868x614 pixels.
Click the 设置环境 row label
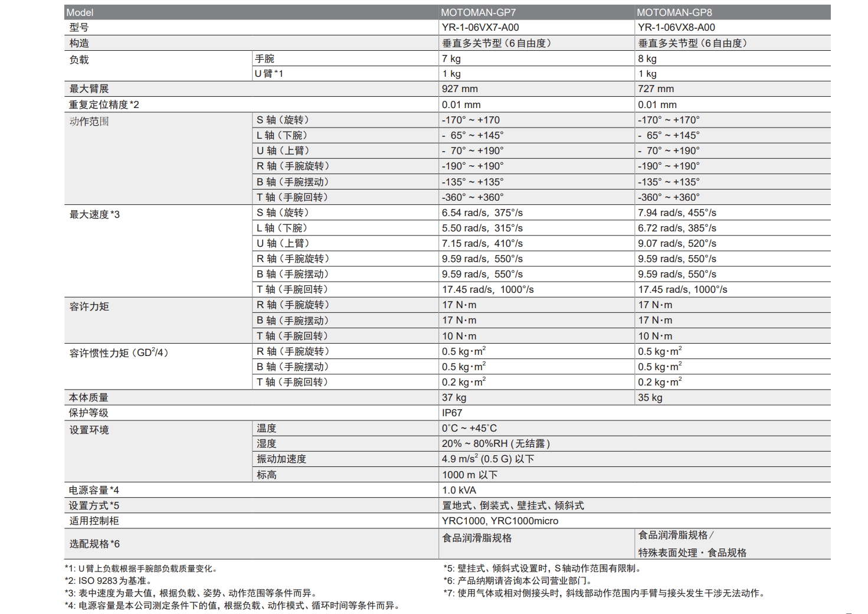(x=89, y=430)
